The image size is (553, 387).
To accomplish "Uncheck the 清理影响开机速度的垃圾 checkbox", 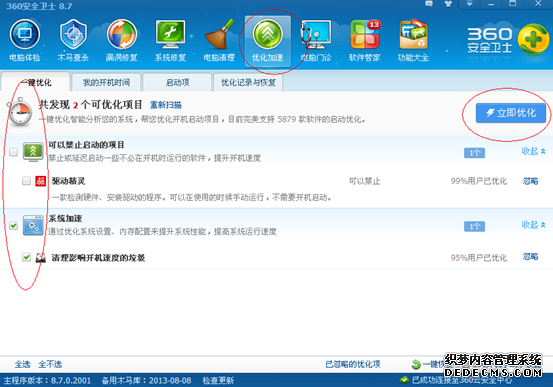I will (26, 257).
